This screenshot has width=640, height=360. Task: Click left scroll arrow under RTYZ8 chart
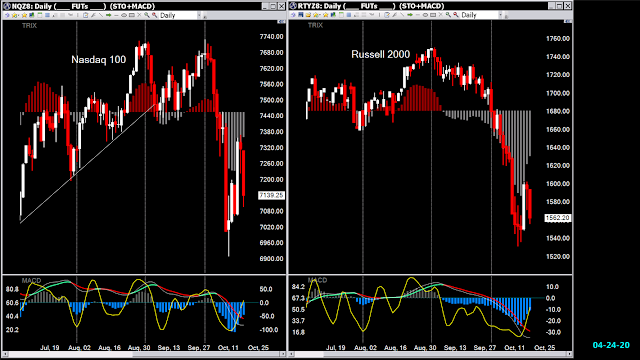292,354
